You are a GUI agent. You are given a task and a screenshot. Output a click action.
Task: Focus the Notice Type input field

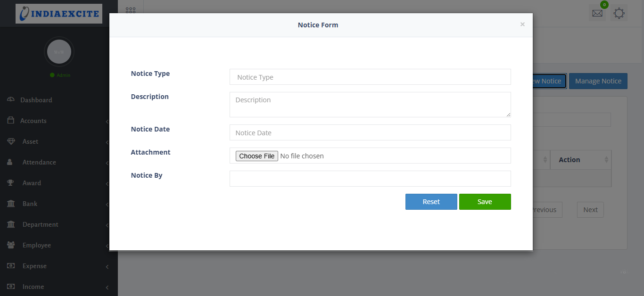click(x=370, y=77)
